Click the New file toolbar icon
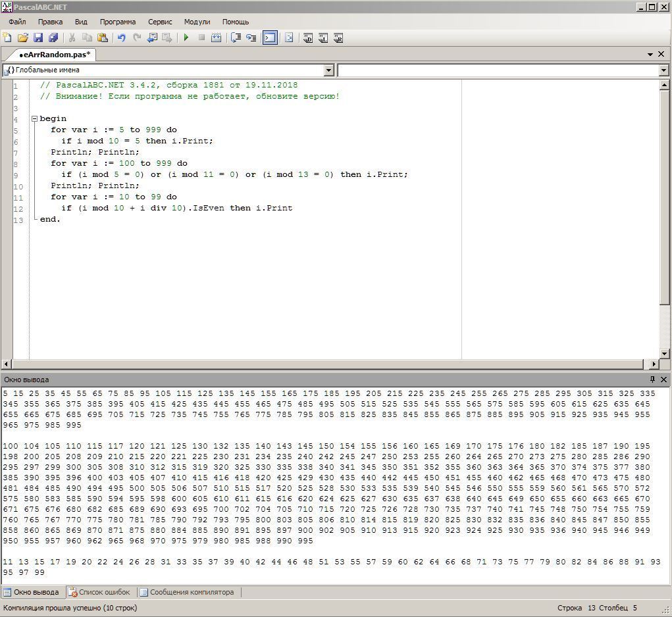 point(7,38)
